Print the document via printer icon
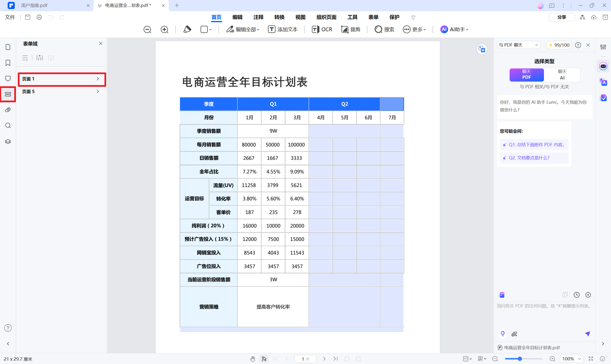 point(39,17)
